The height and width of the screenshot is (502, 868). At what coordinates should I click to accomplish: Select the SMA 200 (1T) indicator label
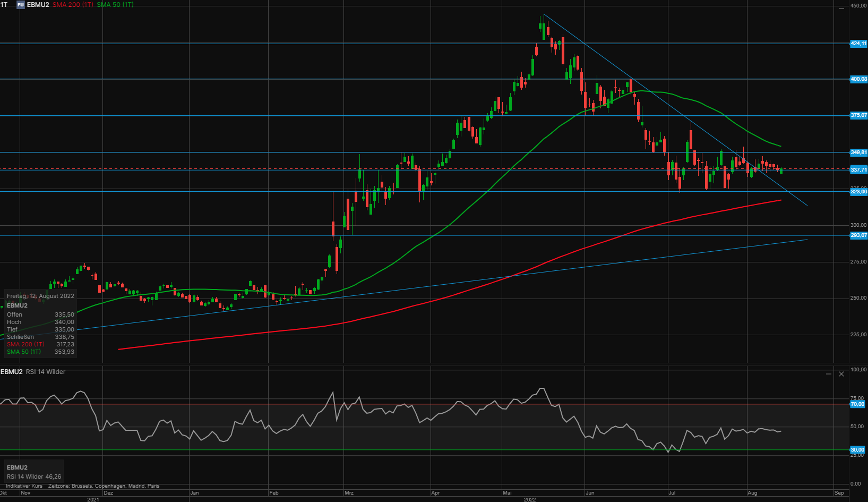73,5
